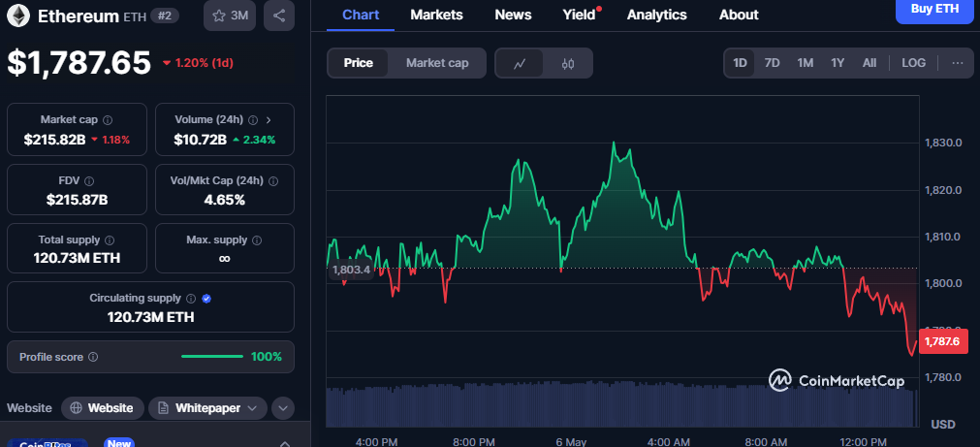Click the 100% profile score text
This screenshot has width=980, height=447.
(x=267, y=357)
